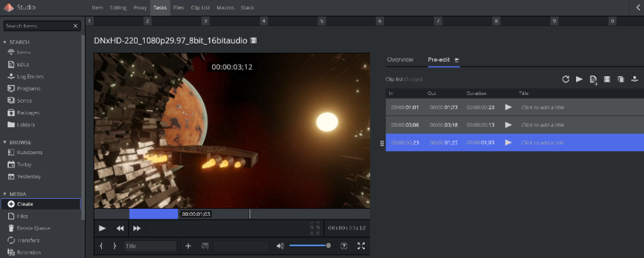This screenshot has height=258, width=644.
Task: Collapse the BROWSE section
Action: [5, 143]
